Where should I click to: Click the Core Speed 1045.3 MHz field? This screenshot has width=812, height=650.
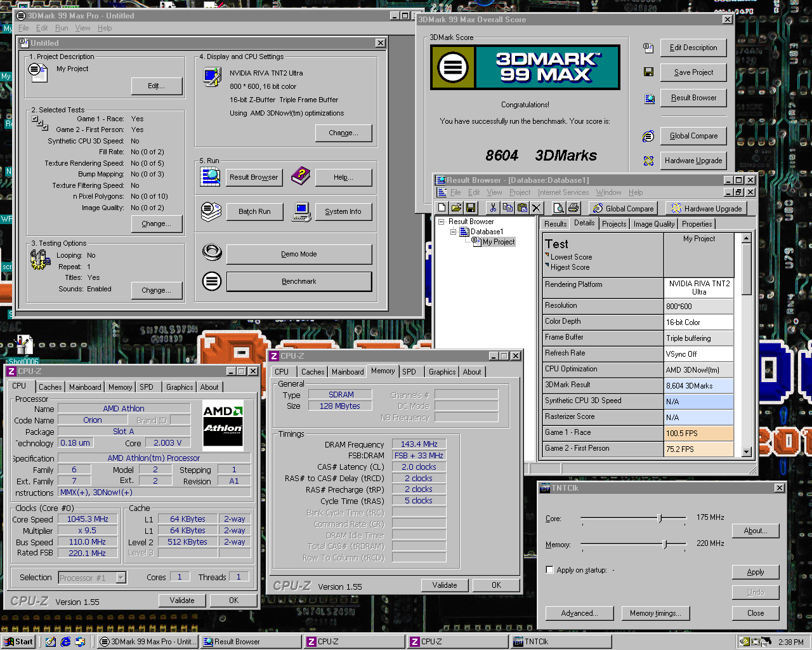tap(88, 519)
